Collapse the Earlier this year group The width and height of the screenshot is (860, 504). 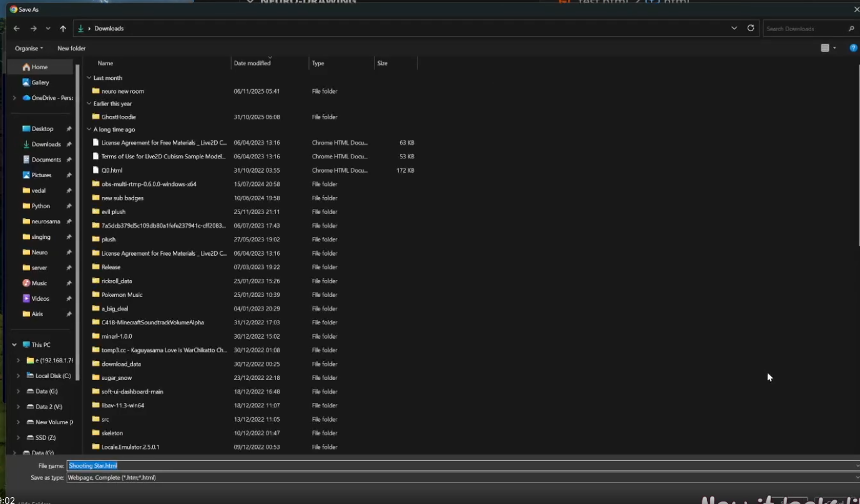click(89, 104)
